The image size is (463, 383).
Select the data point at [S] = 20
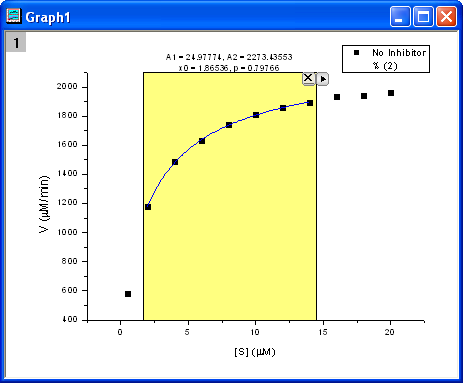click(391, 93)
